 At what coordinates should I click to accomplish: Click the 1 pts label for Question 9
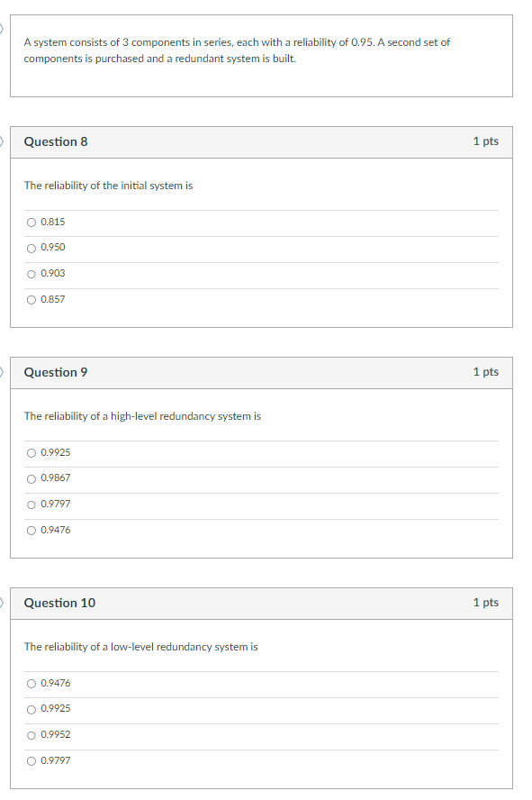[484, 372]
